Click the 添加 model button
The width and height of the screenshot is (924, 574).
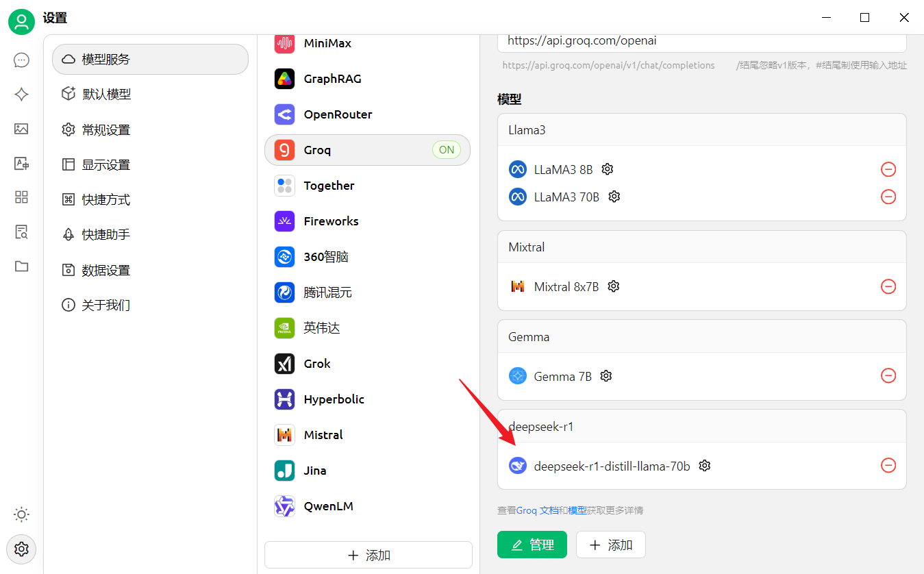(x=611, y=545)
